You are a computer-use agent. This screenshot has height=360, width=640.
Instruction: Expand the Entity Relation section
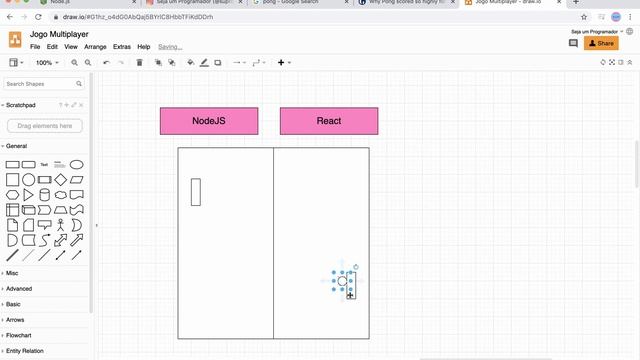[x=23, y=351]
